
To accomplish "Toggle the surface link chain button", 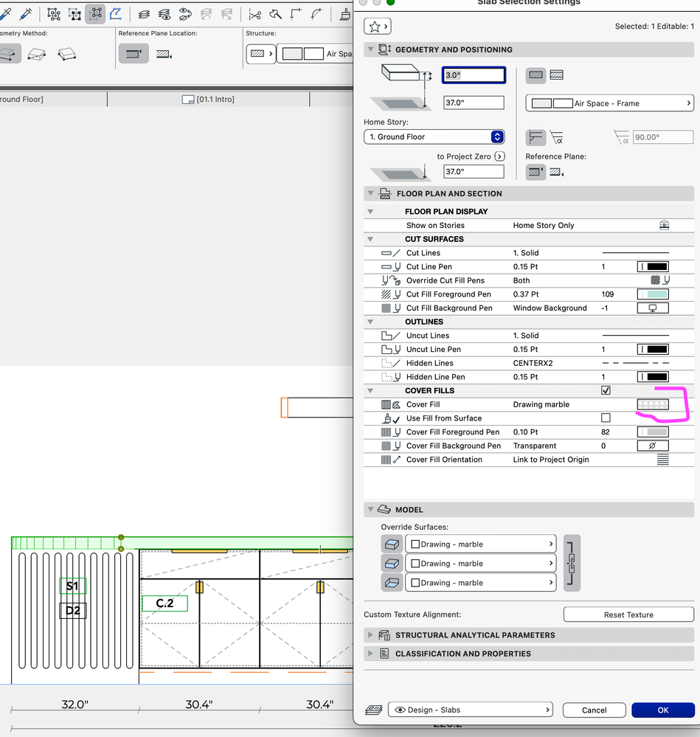I will pos(572,563).
